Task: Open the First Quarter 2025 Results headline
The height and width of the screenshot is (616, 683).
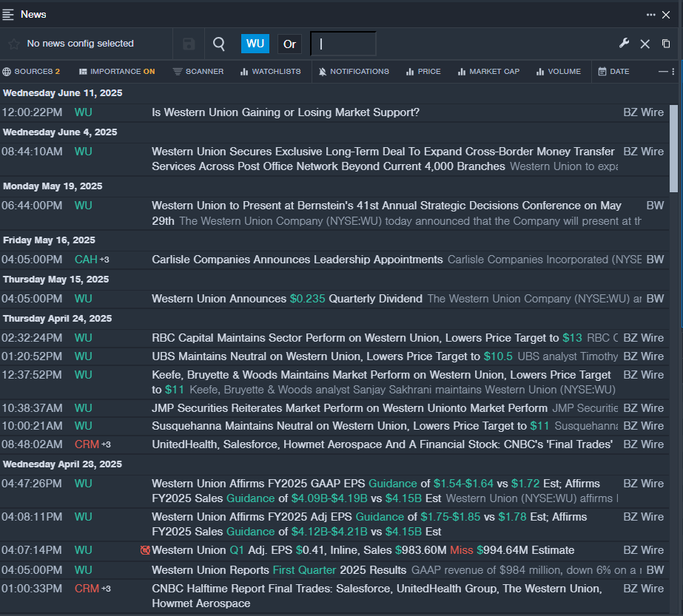Action: coord(279,570)
